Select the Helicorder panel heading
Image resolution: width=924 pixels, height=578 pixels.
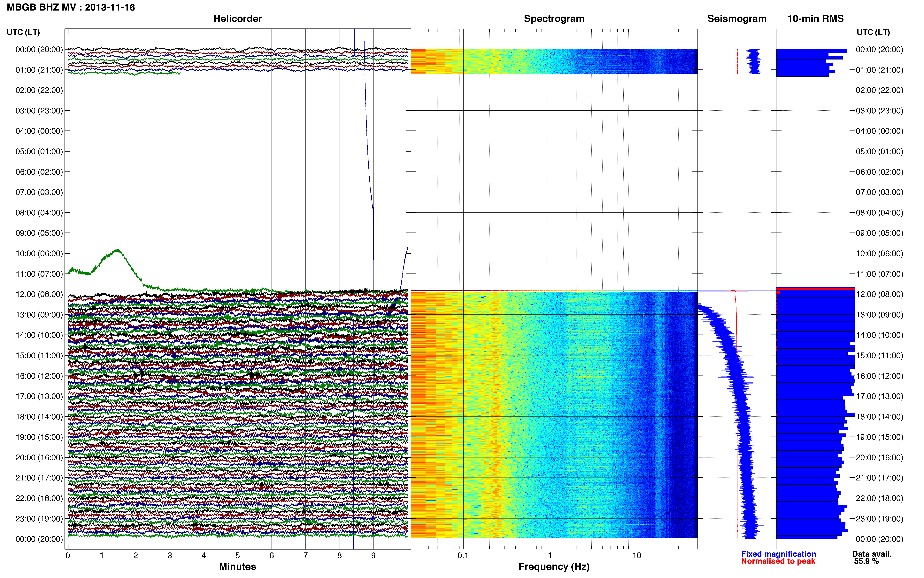(238, 18)
